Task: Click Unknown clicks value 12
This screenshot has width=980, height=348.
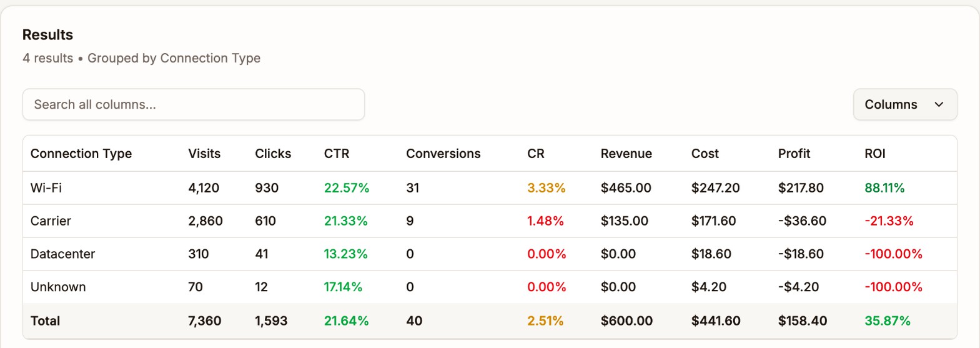Action: (261, 287)
